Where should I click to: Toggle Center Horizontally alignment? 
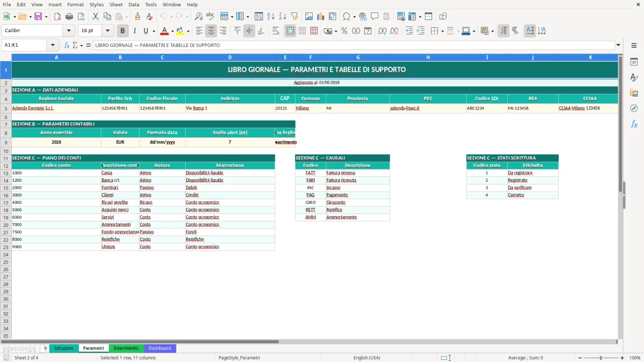tap(211, 31)
